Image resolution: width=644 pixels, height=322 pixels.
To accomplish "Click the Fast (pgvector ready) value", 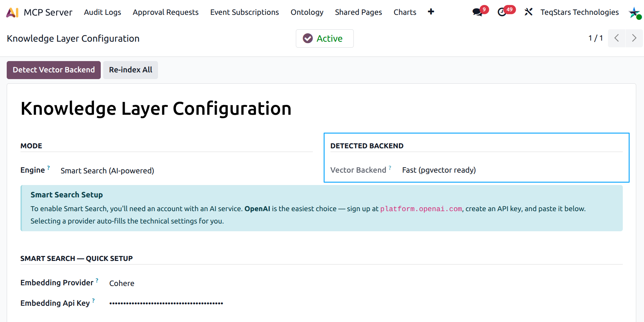I will pos(439,170).
